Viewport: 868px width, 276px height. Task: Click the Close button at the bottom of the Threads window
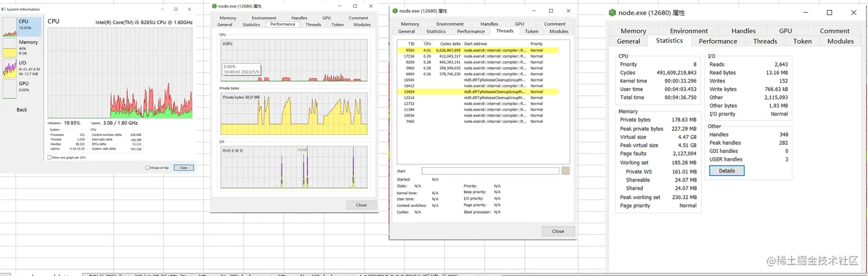(x=558, y=231)
